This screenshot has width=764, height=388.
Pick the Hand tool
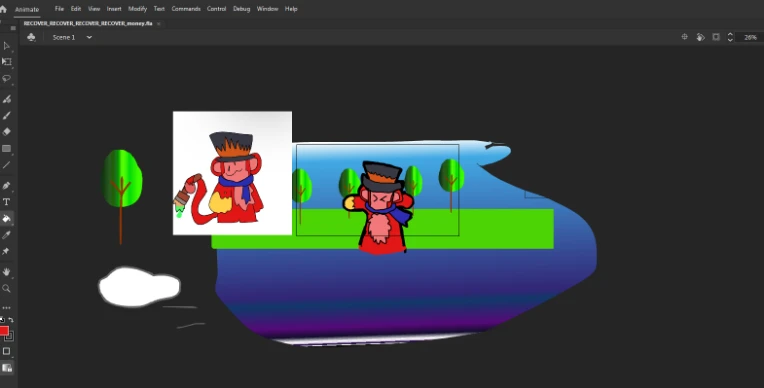[7, 272]
